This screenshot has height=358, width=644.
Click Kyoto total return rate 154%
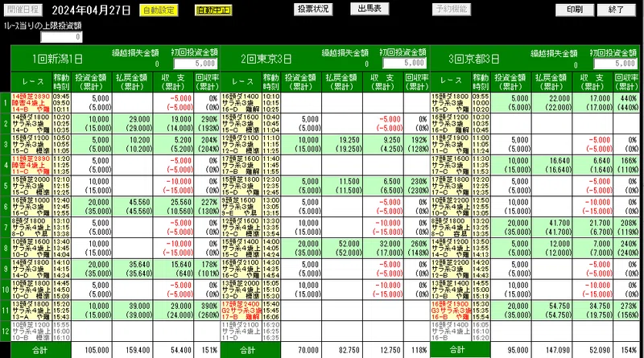(626, 350)
